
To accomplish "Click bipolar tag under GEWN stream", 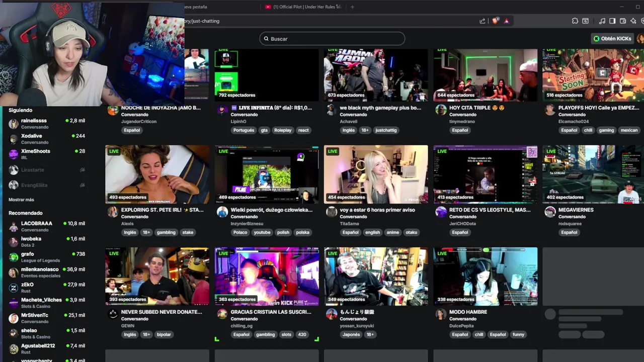I will coord(164,334).
